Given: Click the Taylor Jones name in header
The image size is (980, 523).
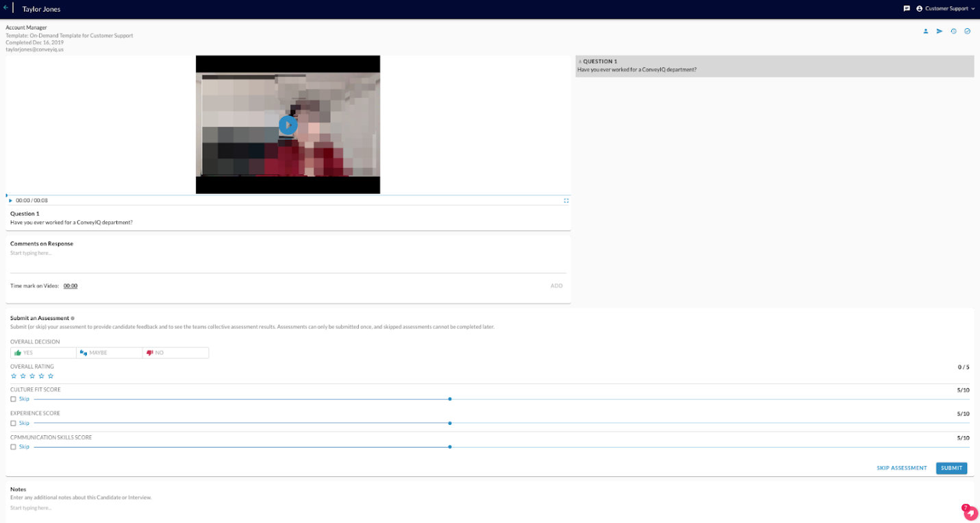Looking at the screenshot, I should click(x=42, y=9).
